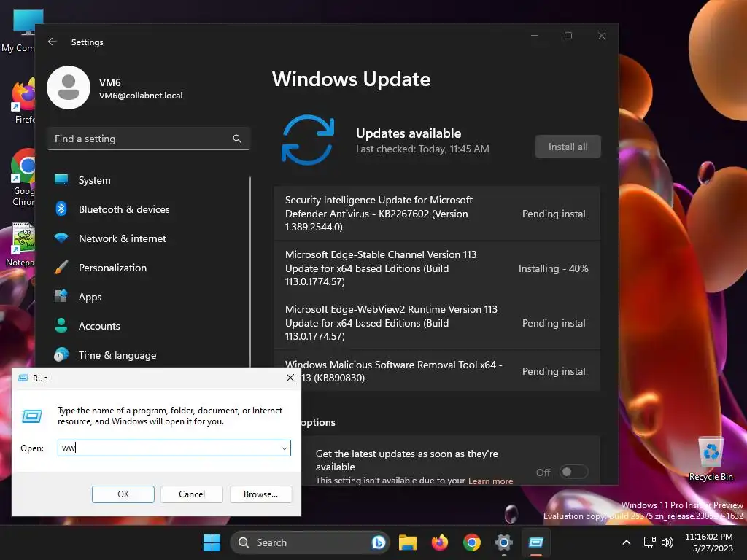Screen dimensions: 747x560
Task: Open Bluetooth & devices settings
Action: [x=150, y=209]
